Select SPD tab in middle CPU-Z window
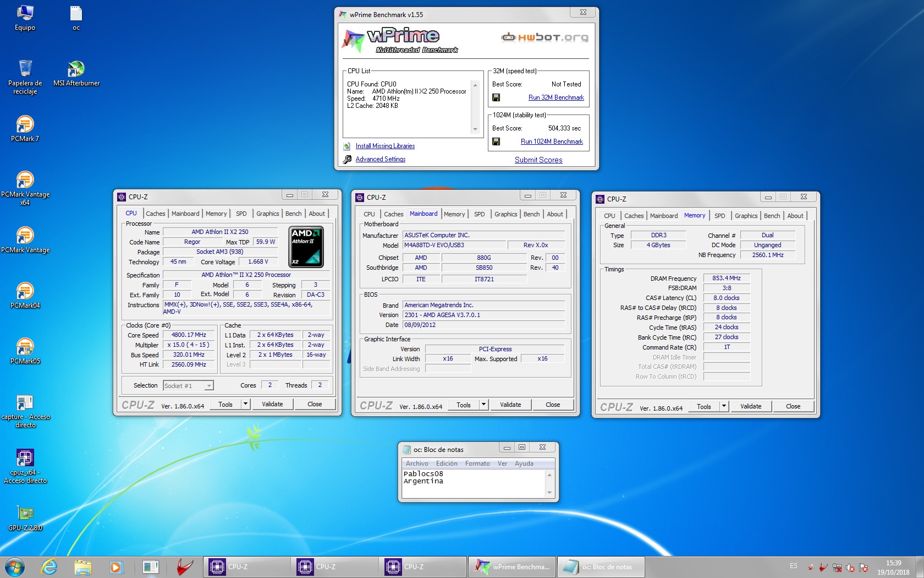The height and width of the screenshot is (578, 924). tap(480, 214)
